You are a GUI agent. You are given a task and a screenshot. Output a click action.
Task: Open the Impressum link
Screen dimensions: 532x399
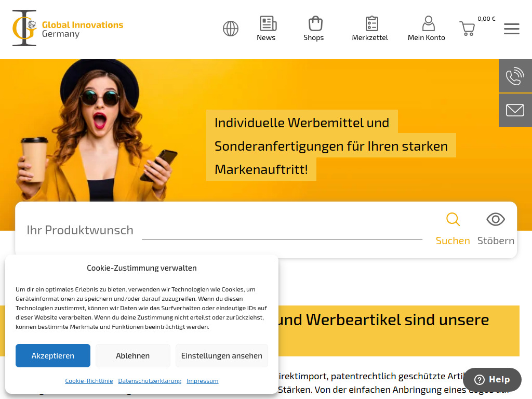tap(202, 380)
